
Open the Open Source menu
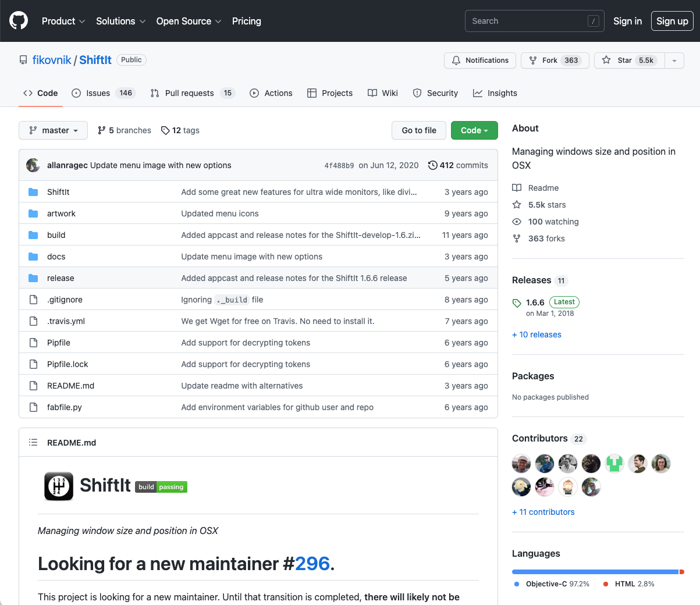(189, 21)
